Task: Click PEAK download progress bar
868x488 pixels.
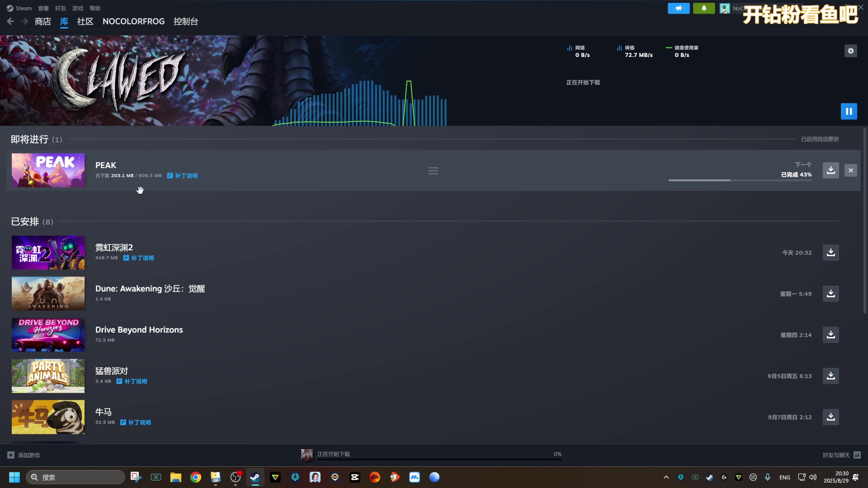Action: (740, 180)
